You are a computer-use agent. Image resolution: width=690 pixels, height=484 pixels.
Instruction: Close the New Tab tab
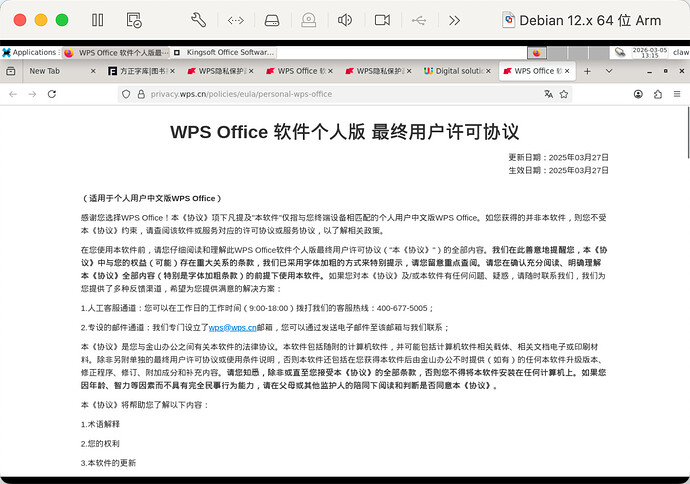[x=93, y=71]
